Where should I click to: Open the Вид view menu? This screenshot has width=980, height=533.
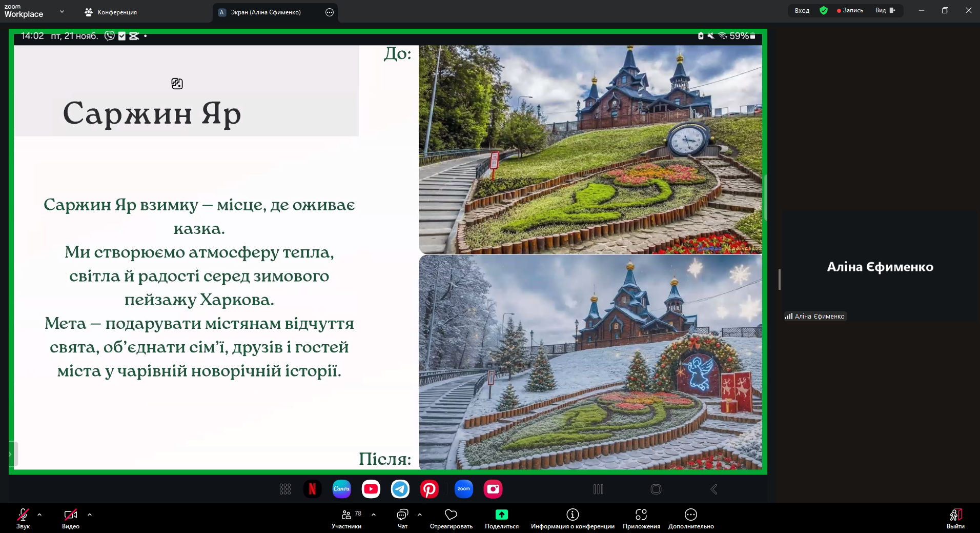(x=885, y=10)
